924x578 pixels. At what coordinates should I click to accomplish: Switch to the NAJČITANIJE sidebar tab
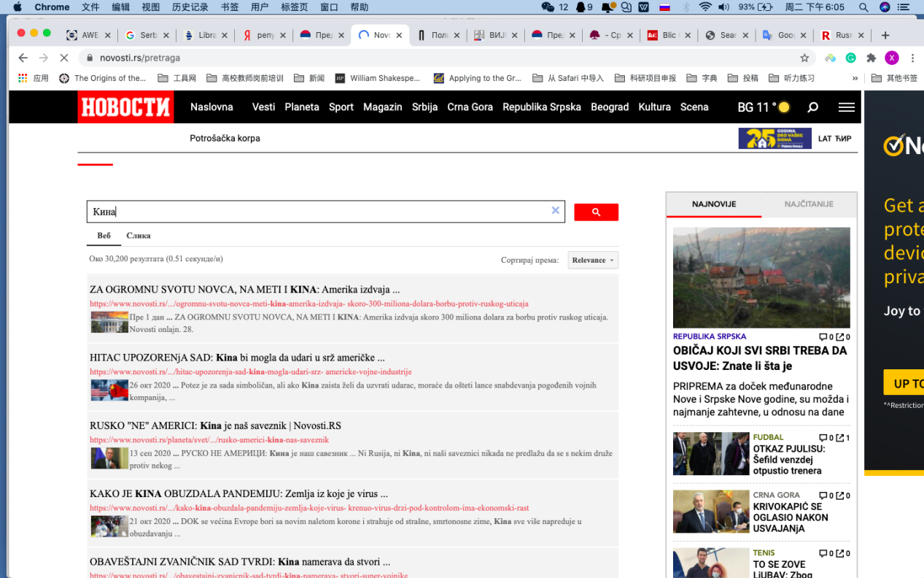click(809, 204)
